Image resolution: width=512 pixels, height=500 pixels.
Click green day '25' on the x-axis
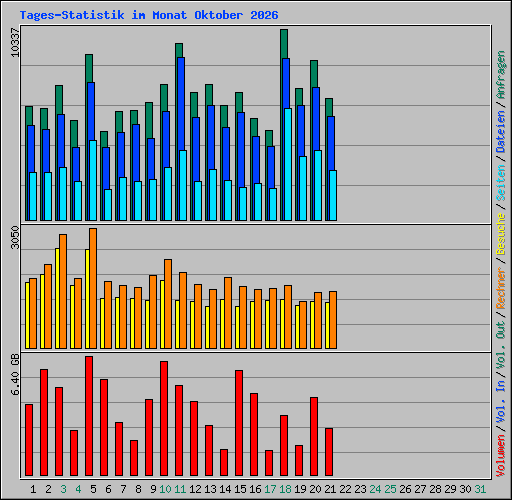tap(390, 489)
